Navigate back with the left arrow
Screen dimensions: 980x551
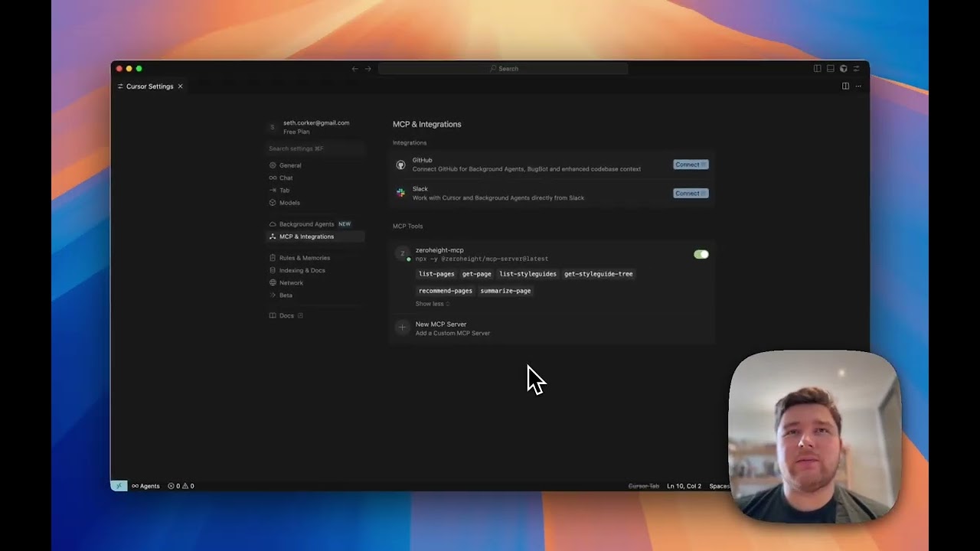click(354, 69)
